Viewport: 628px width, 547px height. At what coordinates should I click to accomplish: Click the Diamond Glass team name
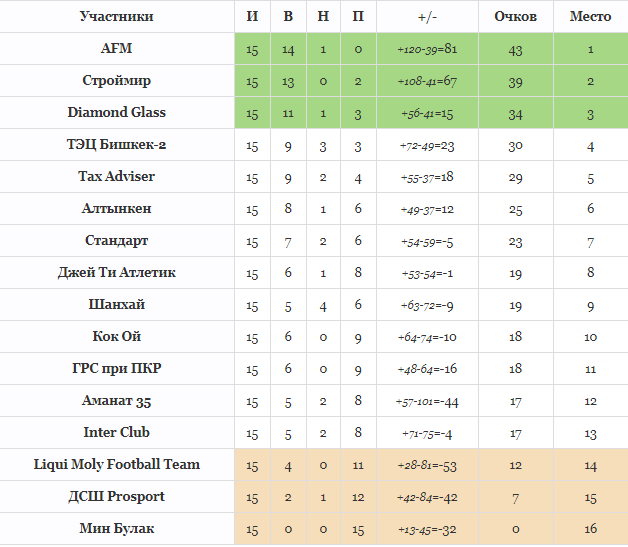tap(117, 113)
